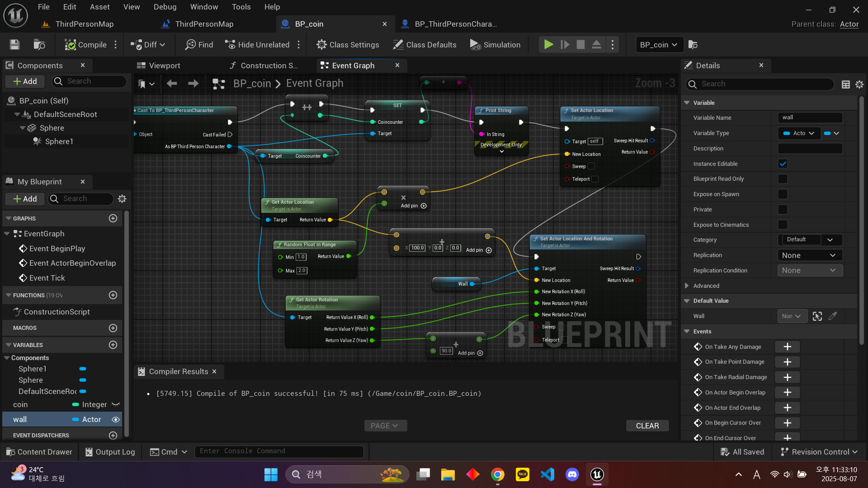Open Class Settings
Image resolution: width=868 pixels, height=488 pixels.
[x=348, y=45]
